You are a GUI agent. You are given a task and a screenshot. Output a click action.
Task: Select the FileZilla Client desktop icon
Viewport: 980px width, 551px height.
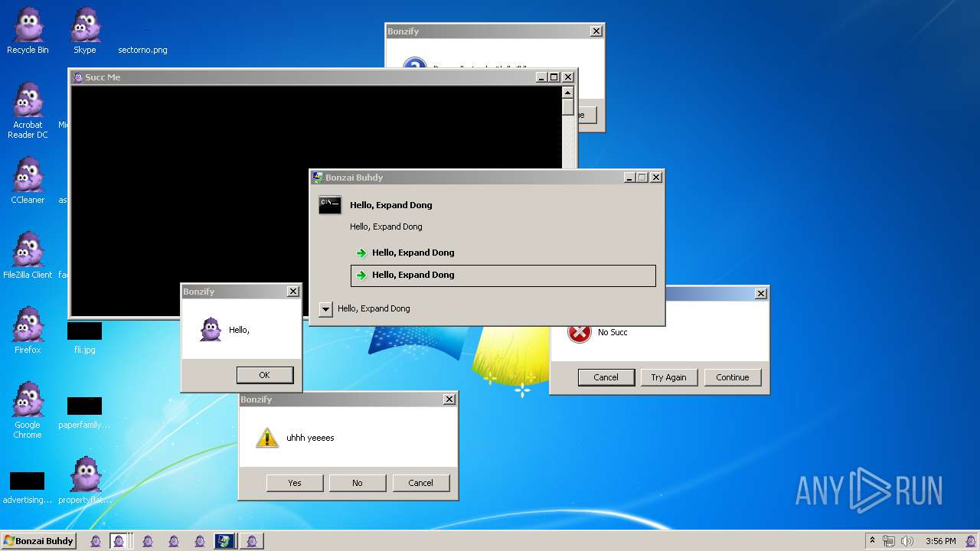(28, 256)
